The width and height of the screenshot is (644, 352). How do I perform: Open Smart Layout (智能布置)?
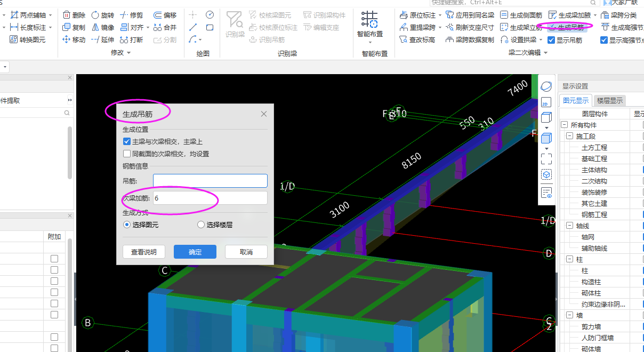click(369, 25)
